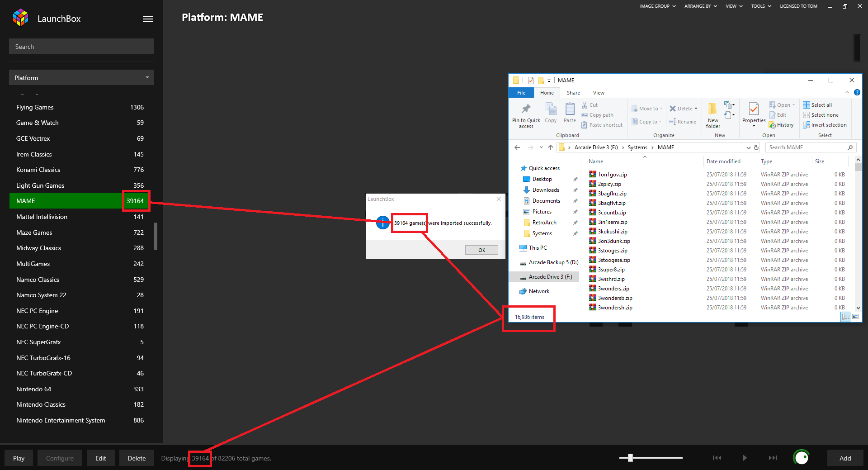The height and width of the screenshot is (470, 868).
Task: Click the Paste icon in Explorer ribbon
Action: (x=570, y=113)
